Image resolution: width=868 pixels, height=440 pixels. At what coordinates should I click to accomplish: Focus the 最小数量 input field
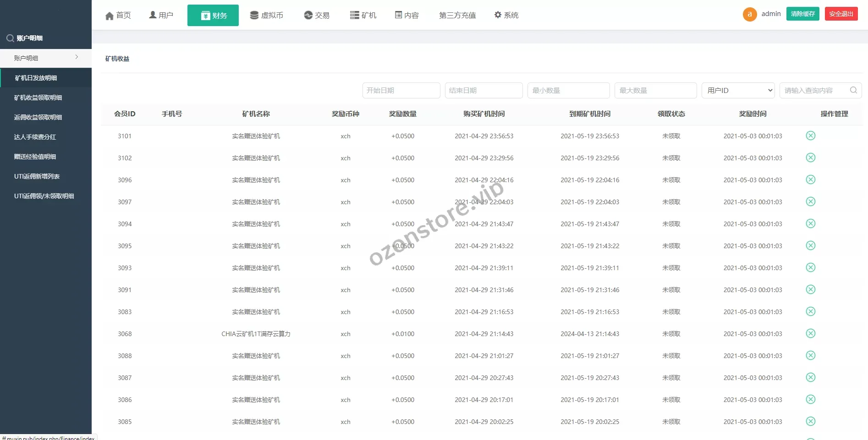[x=568, y=91]
